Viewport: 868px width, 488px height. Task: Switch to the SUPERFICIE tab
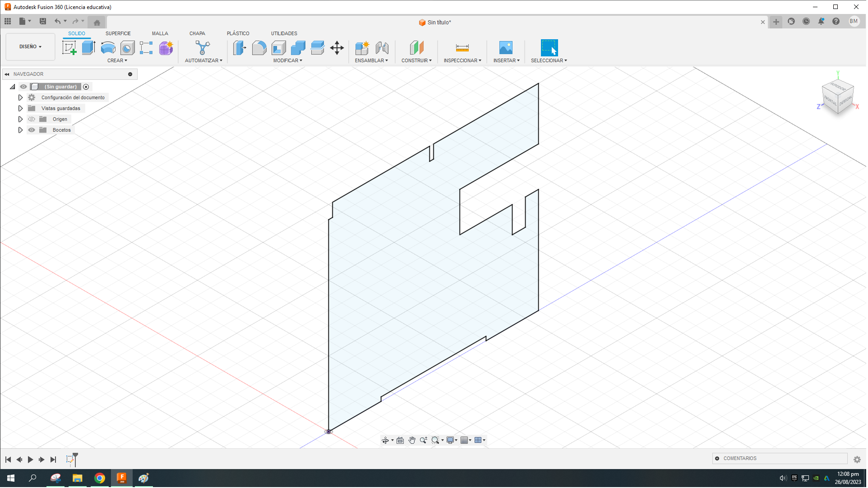point(118,33)
